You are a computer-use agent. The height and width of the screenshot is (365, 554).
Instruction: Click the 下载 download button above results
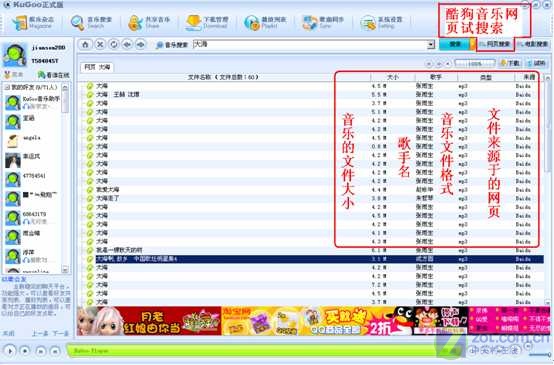pos(510,64)
